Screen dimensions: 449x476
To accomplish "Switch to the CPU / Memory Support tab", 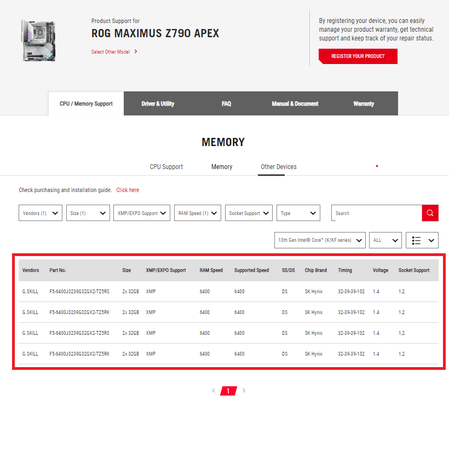I will click(x=86, y=103).
